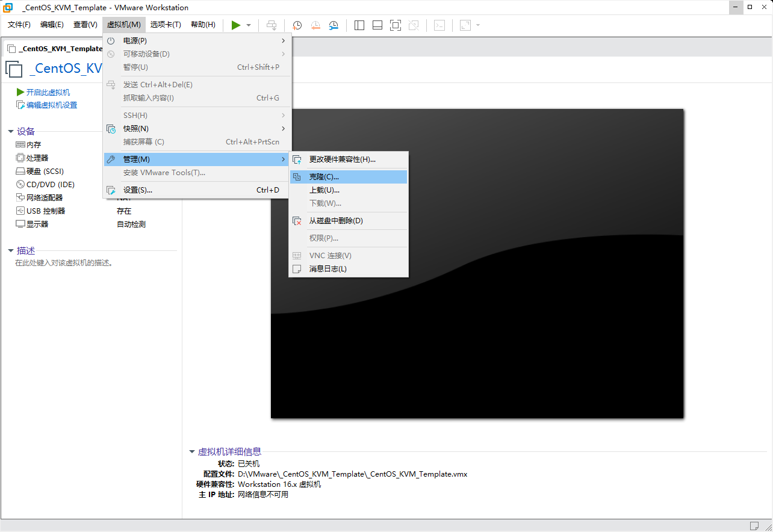
Task: Click the stretch guest display toolbar icon
Action: tap(465, 25)
